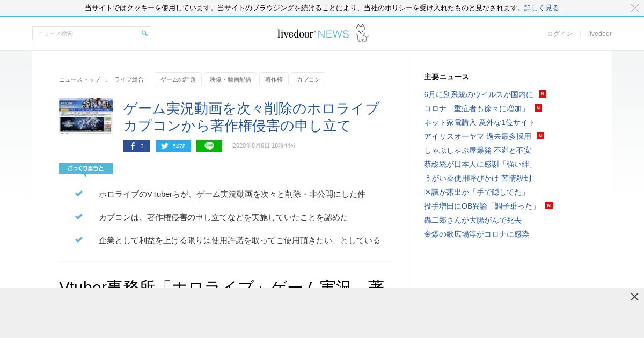The image size is (644, 338).
Task: Share article on Facebook
Action: pyautogui.click(x=137, y=146)
